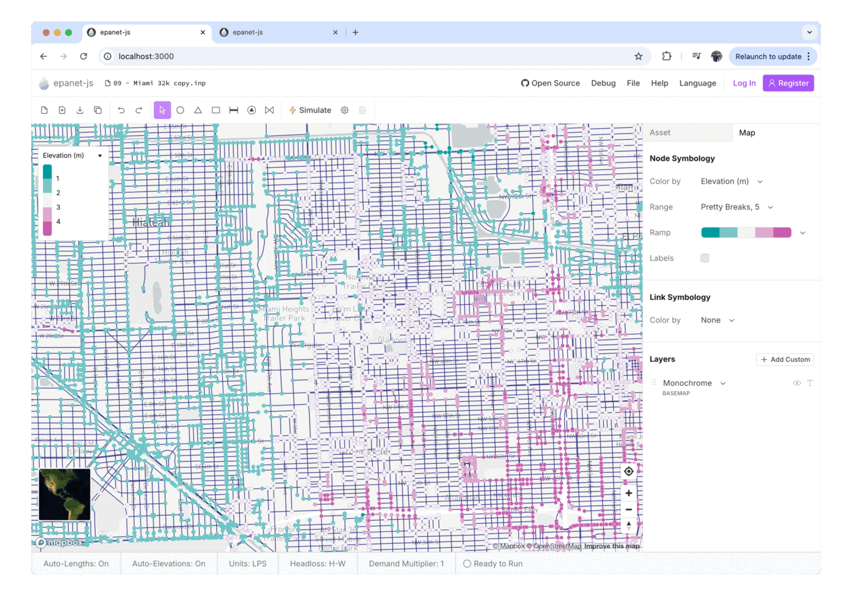Click the Register button

click(788, 83)
